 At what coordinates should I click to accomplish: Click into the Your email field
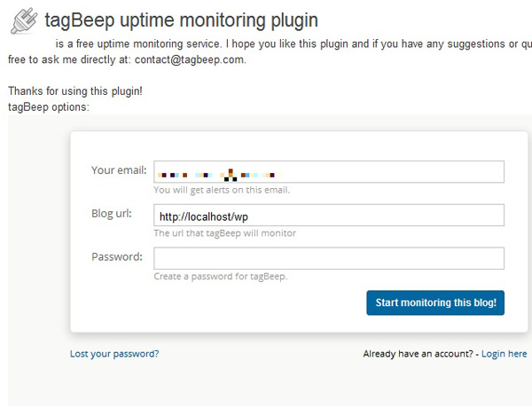coord(329,172)
